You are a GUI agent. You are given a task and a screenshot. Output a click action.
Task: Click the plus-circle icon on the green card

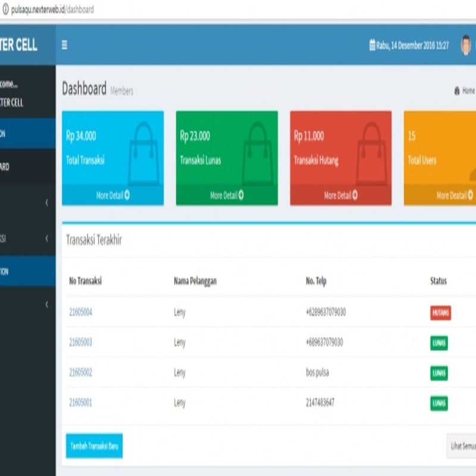pos(242,195)
